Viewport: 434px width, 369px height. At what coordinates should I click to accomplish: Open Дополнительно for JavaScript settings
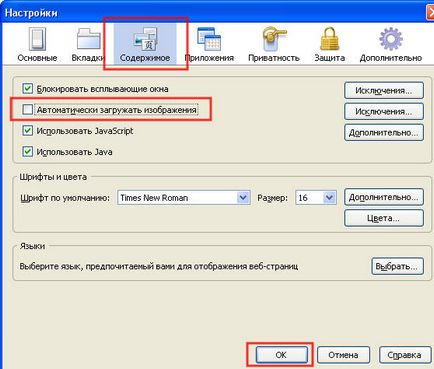(384, 133)
